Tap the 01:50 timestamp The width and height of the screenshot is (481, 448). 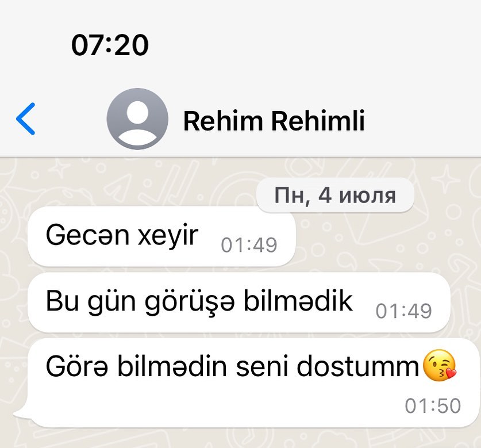[x=433, y=405]
